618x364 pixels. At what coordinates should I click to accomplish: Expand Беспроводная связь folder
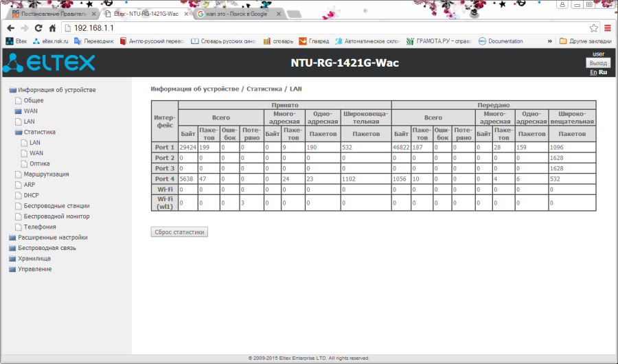[43, 248]
